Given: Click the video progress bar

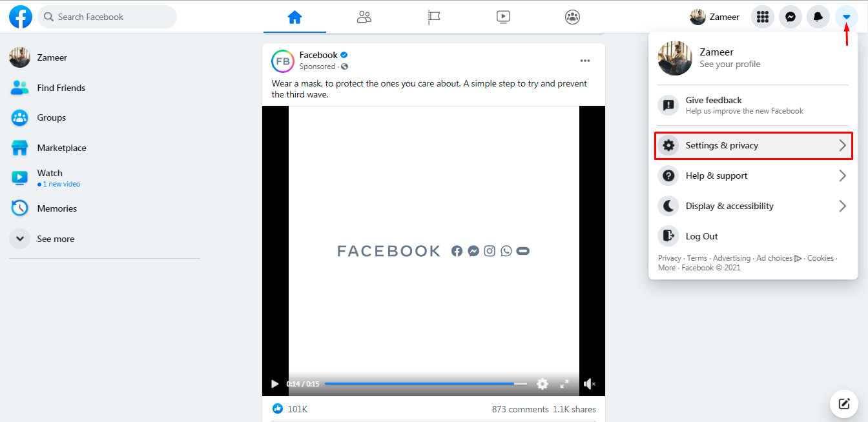Looking at the screenshot, I should (x=426, y=384).
